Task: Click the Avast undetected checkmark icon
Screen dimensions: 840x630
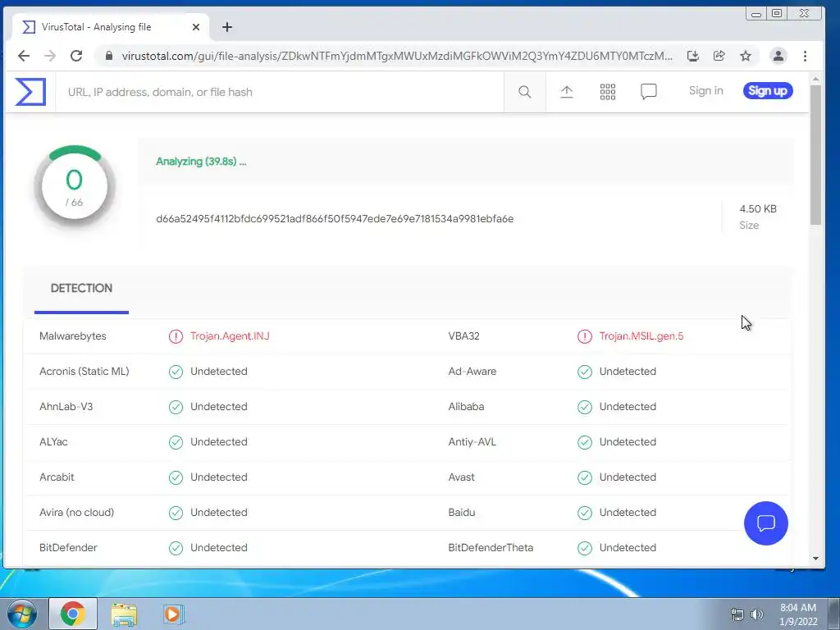Action: (x=584, y=477)
